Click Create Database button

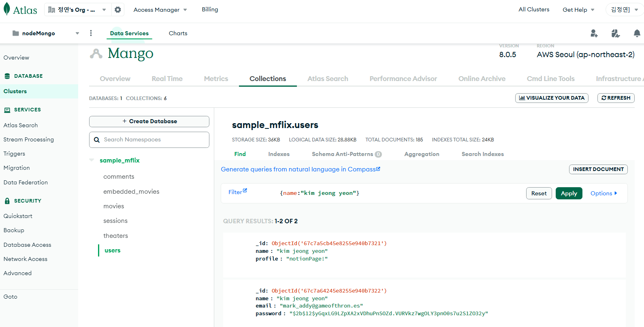149,121
